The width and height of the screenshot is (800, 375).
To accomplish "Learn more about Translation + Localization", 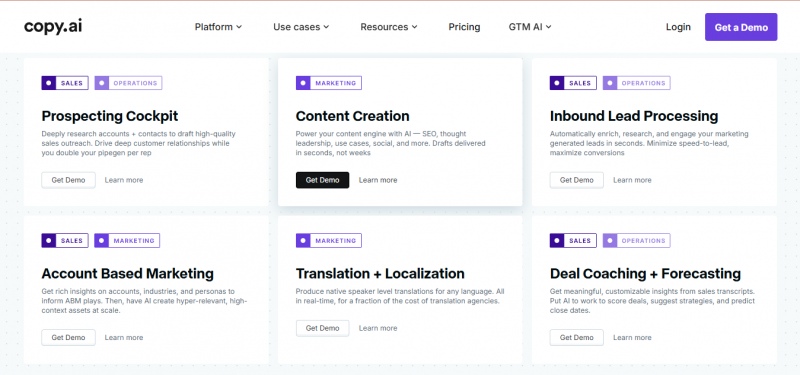I will [378, 328].
